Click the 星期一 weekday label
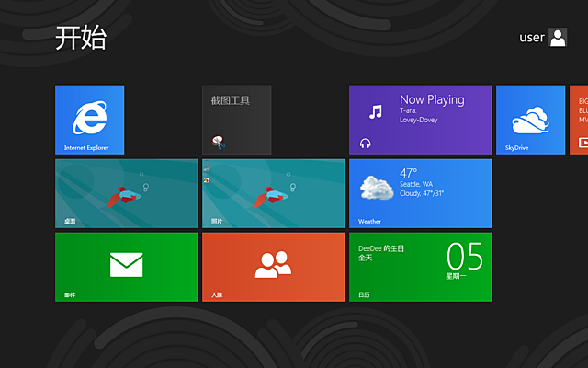The image size is (588, 368). coord(456,276)
